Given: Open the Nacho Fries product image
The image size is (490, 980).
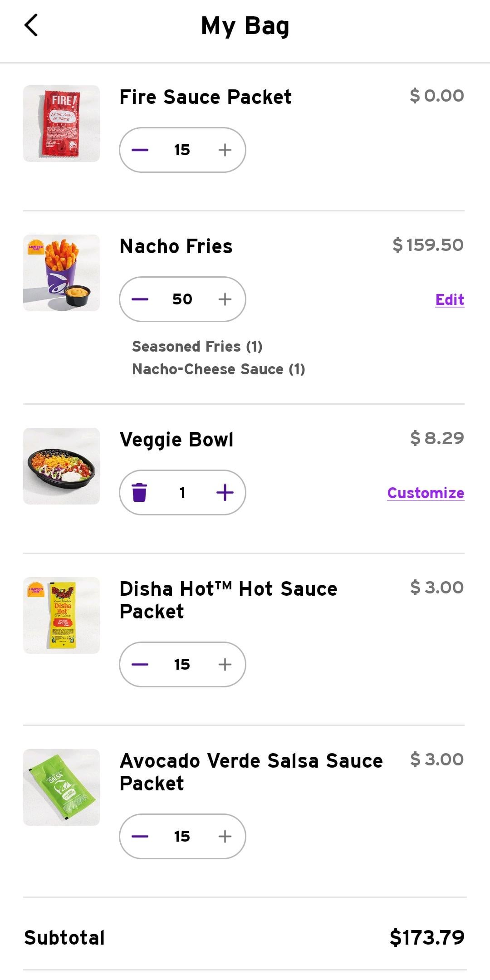Looking at the screenshot, I should pyautogui.click(x=61, y=273).
